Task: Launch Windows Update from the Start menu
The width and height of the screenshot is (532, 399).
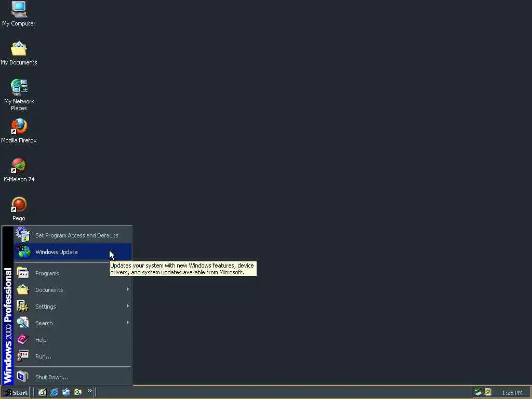Action: point(73,252)
